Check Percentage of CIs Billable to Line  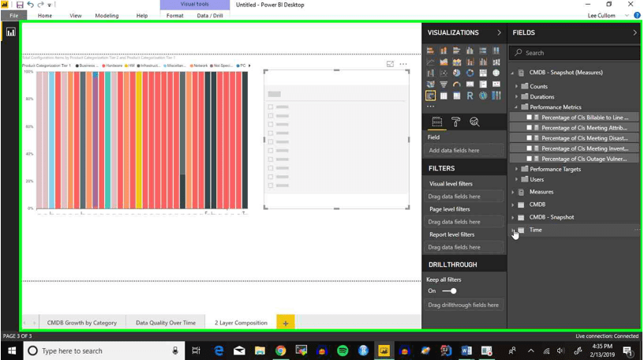click(x=529, y=118)
